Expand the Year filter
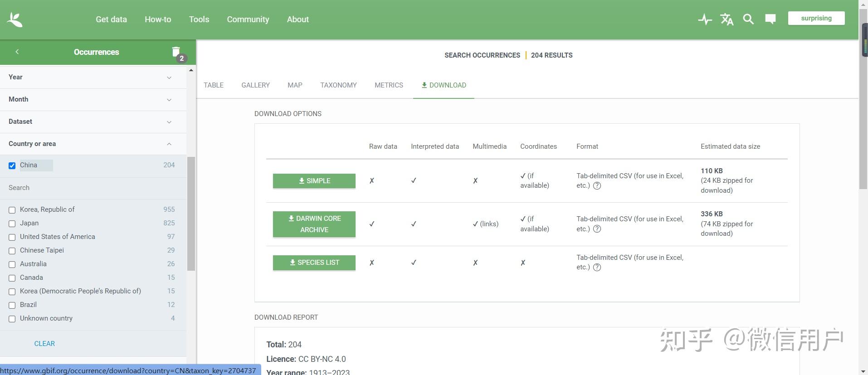868x375 pixels. tap(93, 77)
